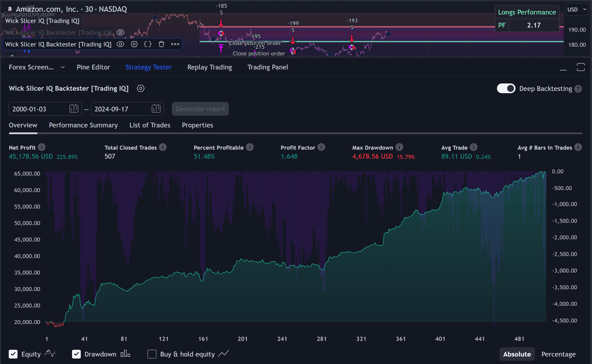Uncheck the Drawdown checkbox

[76, 354]
